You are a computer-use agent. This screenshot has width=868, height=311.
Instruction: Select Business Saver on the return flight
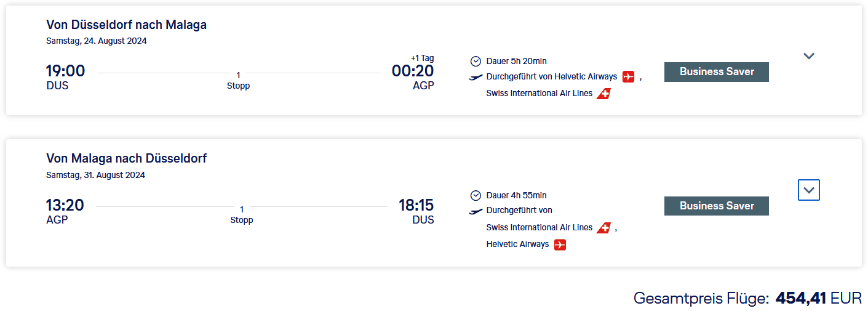pyautogui.click(x=717, y=206)
